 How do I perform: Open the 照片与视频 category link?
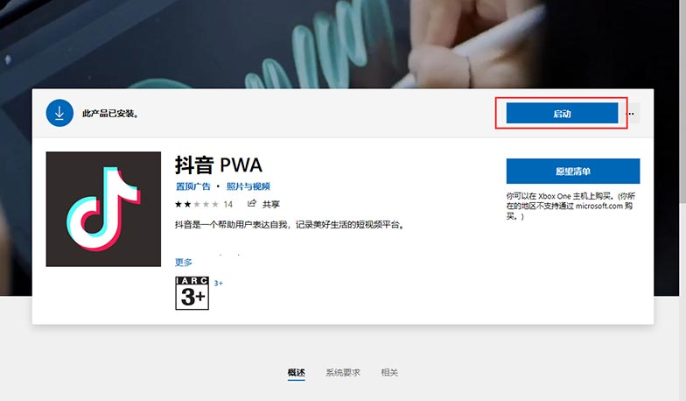click(x=248, y=186)
